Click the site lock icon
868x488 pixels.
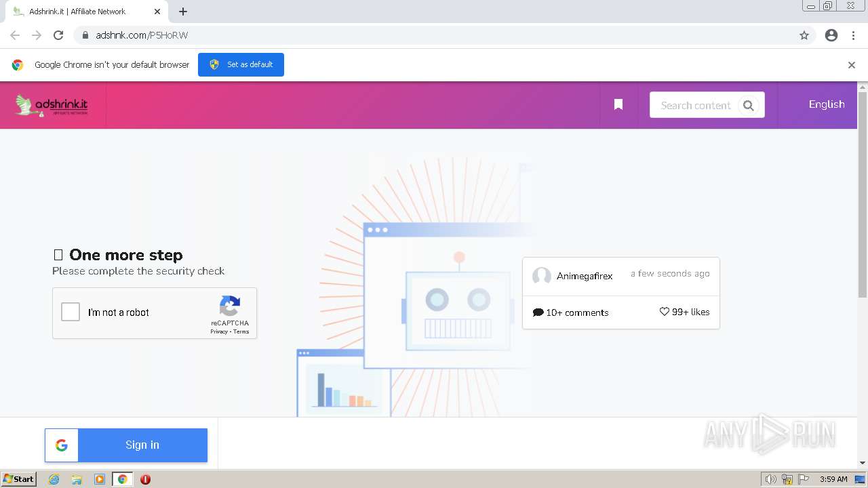85,35
